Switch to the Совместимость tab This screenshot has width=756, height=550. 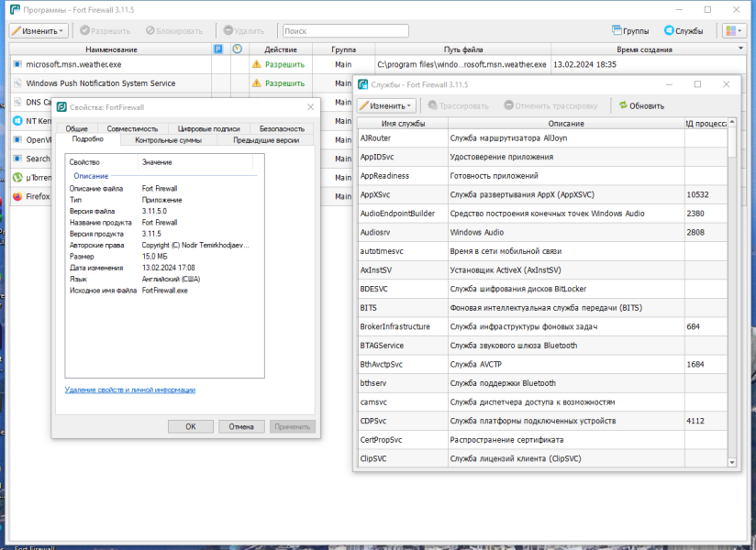133,128
